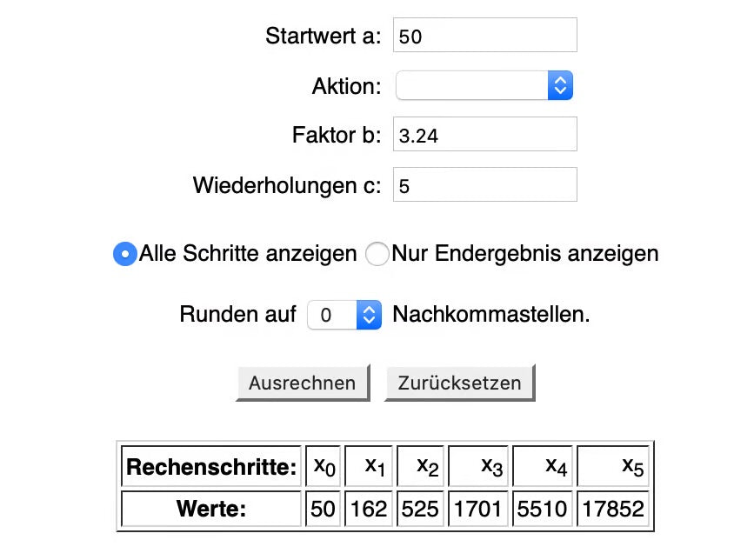Select the x2 column header cell
The height and width of the screenshot is (560, 734).
(x=421, y=467)
